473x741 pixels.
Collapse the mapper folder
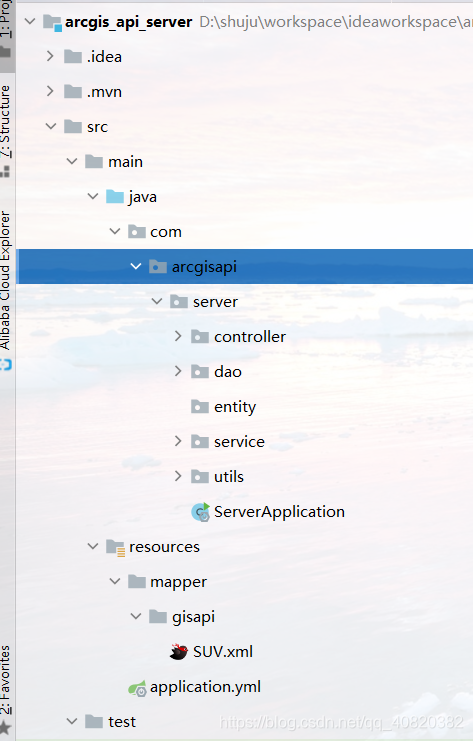tap(115, 581)
